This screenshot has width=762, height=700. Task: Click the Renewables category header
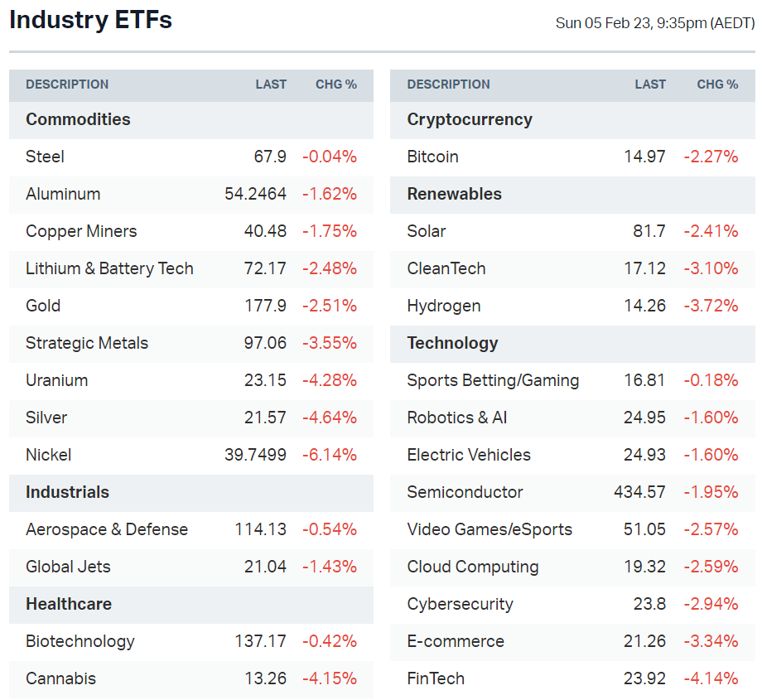click(x=454, y=194)
